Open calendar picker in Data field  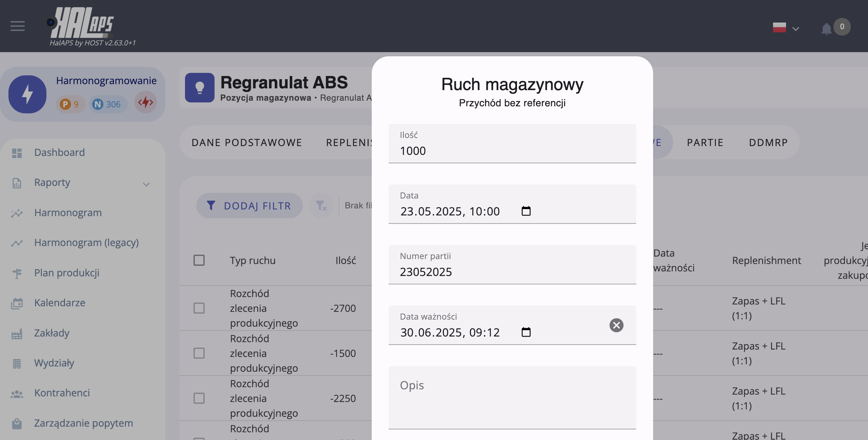(x=526, y=211)
